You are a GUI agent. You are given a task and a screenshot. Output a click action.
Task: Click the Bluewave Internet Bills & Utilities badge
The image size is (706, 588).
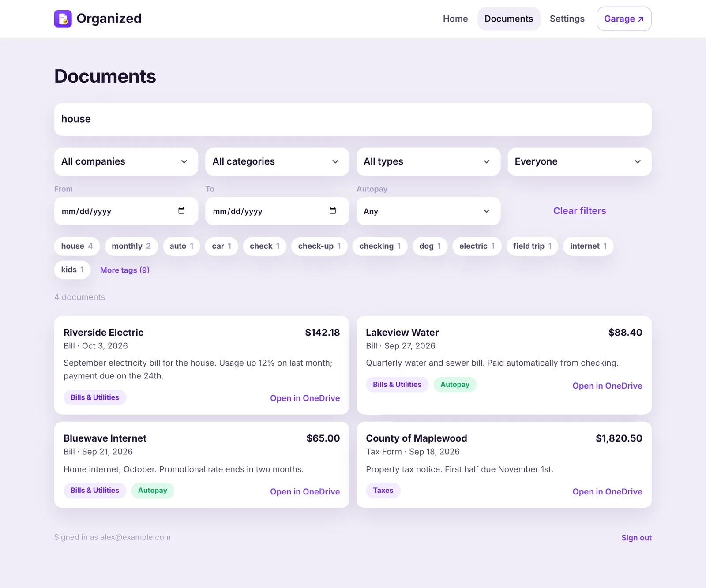(95, 491)
